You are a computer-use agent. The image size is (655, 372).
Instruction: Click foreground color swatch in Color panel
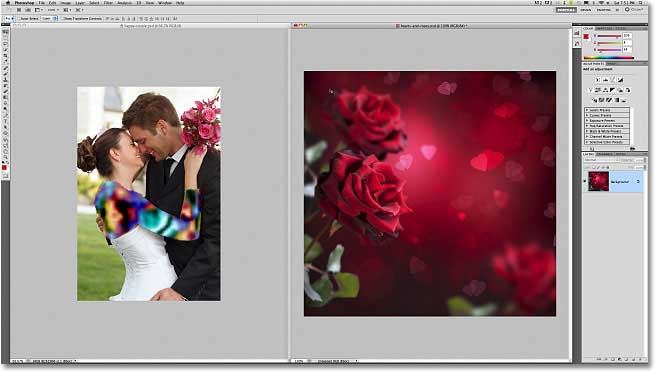point(586,36)
